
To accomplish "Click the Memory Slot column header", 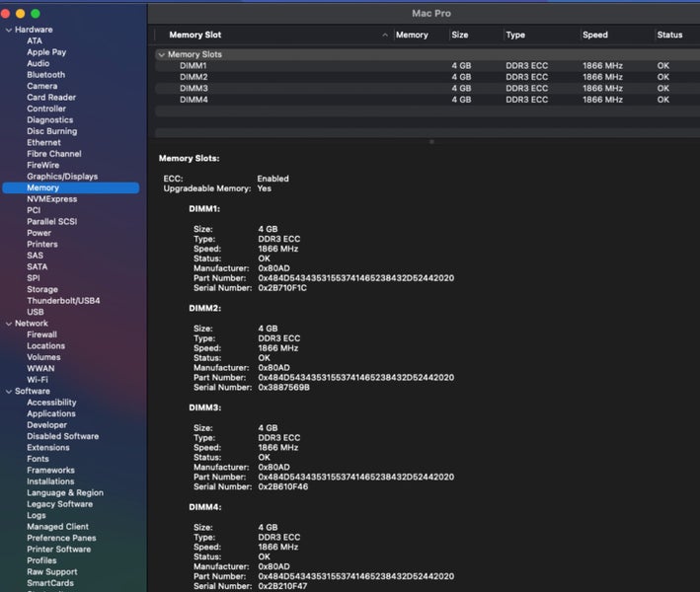I will [x=195, y=35].
